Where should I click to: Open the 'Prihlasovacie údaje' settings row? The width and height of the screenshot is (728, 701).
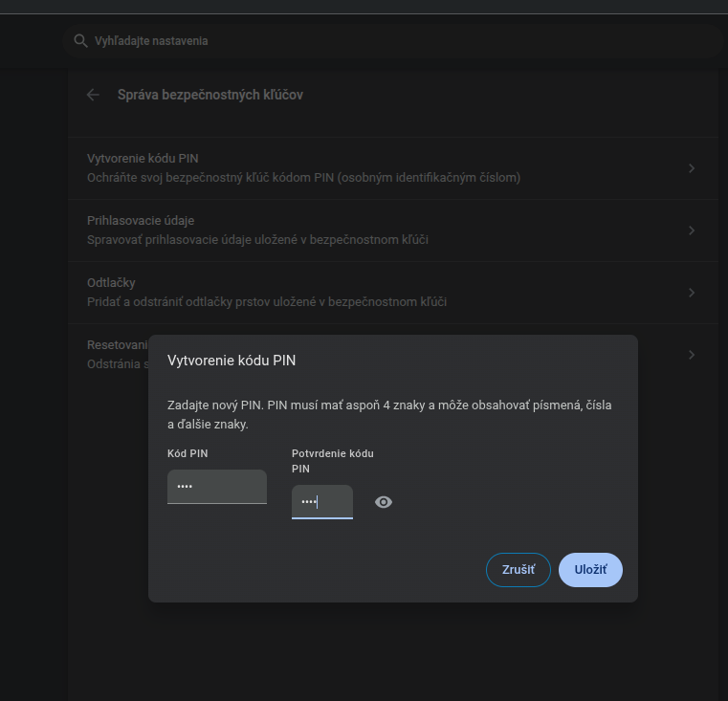257,230
